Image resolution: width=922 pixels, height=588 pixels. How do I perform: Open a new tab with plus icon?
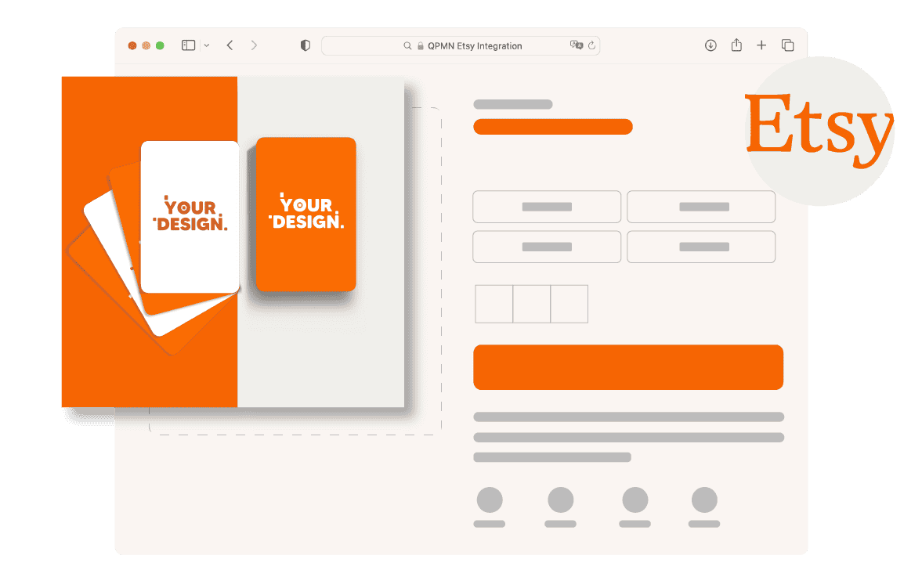(x=761, y=45)
